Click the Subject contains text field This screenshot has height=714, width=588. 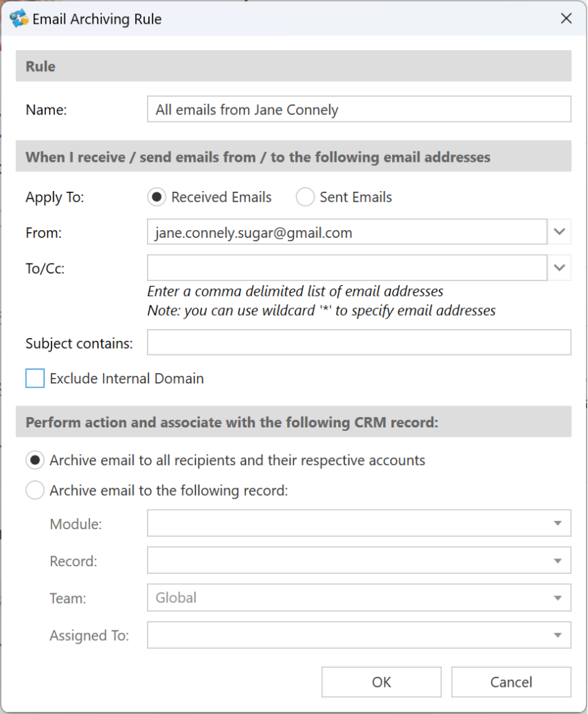pos(359,342)
